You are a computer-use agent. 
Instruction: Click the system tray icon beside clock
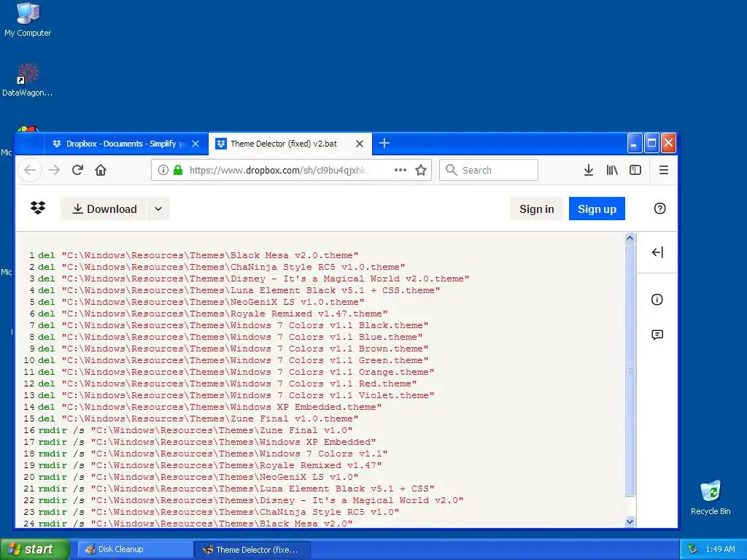coord(693,550)
